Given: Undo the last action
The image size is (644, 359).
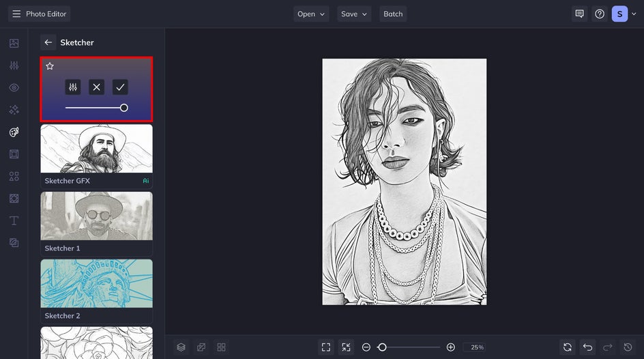Looking at the screenshot, I should point(588,347).
